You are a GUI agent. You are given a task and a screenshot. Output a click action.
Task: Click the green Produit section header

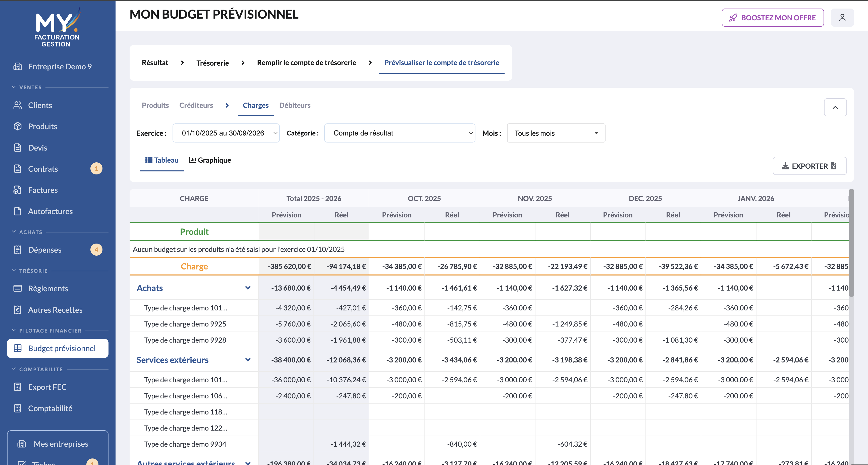(x=194, y=231)
